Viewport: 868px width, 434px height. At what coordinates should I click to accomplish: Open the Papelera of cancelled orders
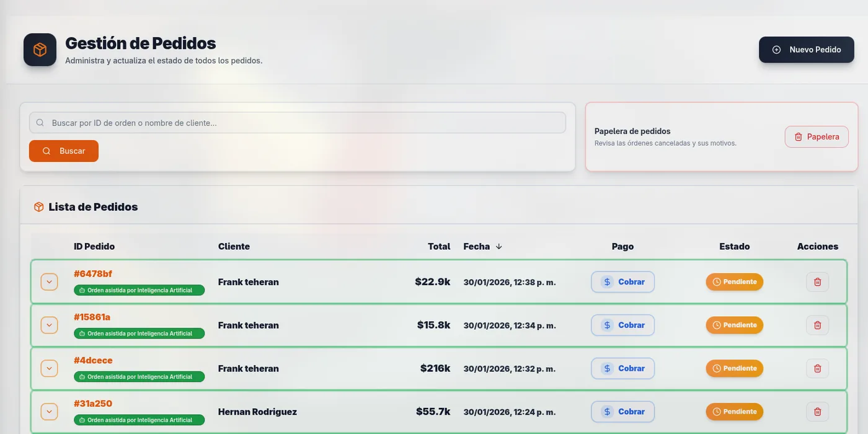817,137
